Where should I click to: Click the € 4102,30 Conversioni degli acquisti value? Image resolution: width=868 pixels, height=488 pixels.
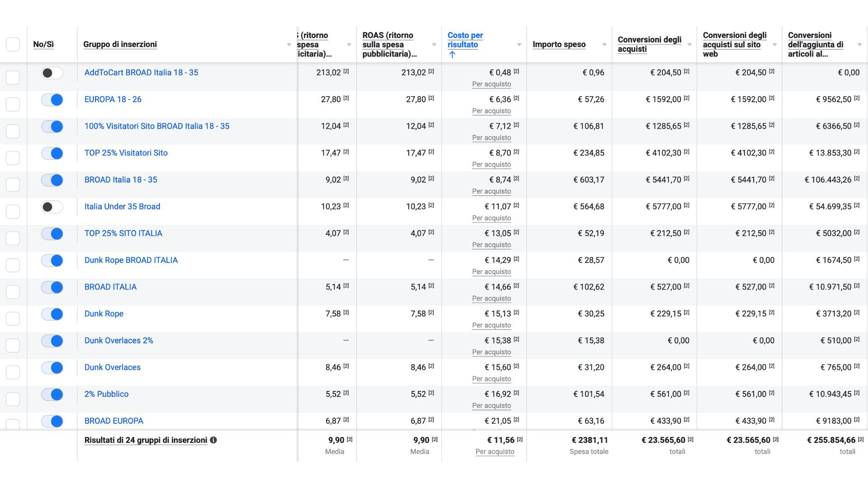(x=663, y=153)
